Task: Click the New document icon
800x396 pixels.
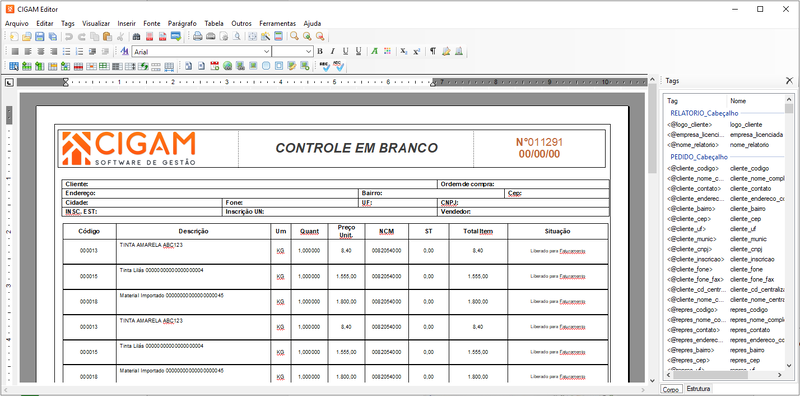Action: 14,36
